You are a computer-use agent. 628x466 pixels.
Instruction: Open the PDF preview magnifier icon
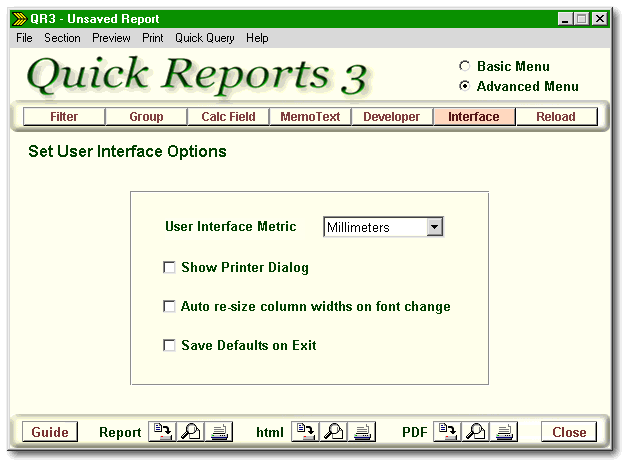475,432
